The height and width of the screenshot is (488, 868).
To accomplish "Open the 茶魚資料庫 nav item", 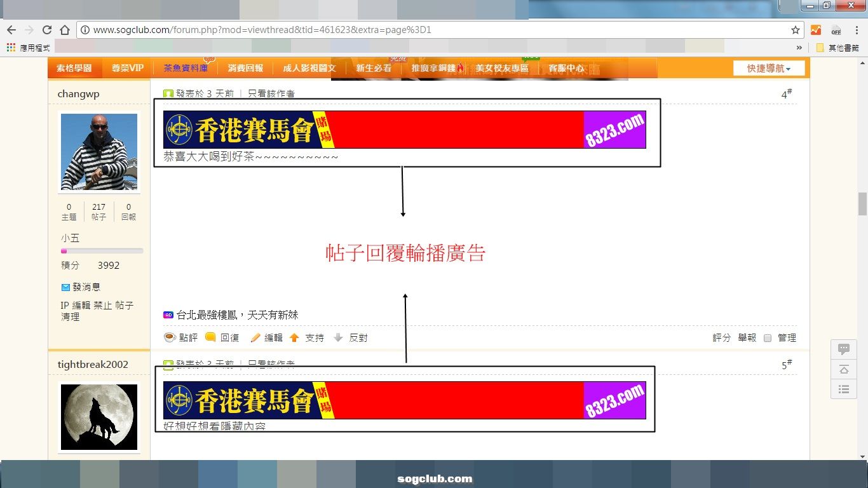I will tap(186, 68).
